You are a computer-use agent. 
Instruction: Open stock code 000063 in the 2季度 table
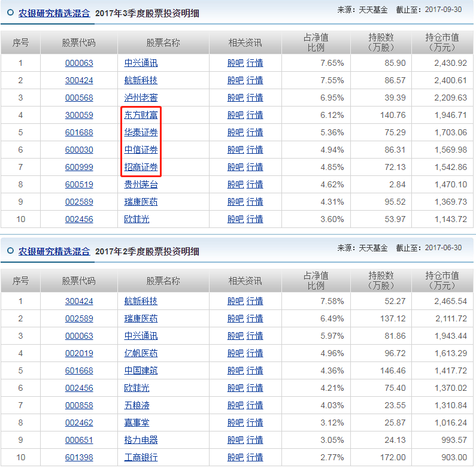[x=79, y=336]
